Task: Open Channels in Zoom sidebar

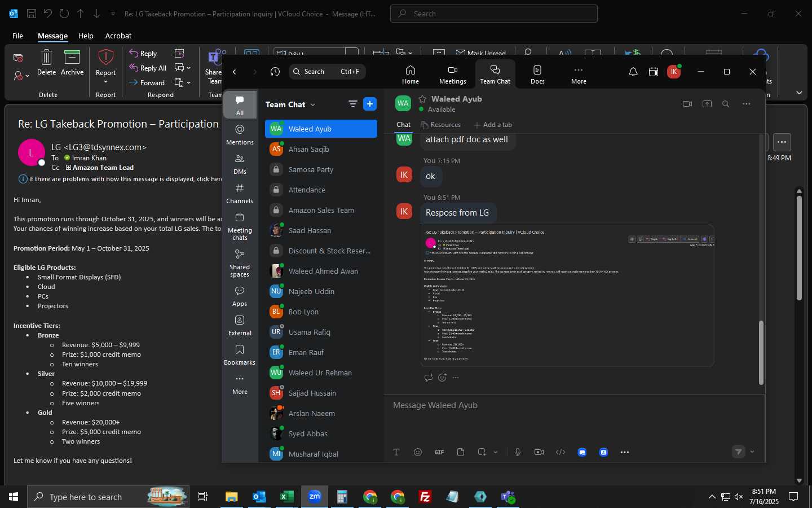Action: pyautogui.click(x=240, y=194)
